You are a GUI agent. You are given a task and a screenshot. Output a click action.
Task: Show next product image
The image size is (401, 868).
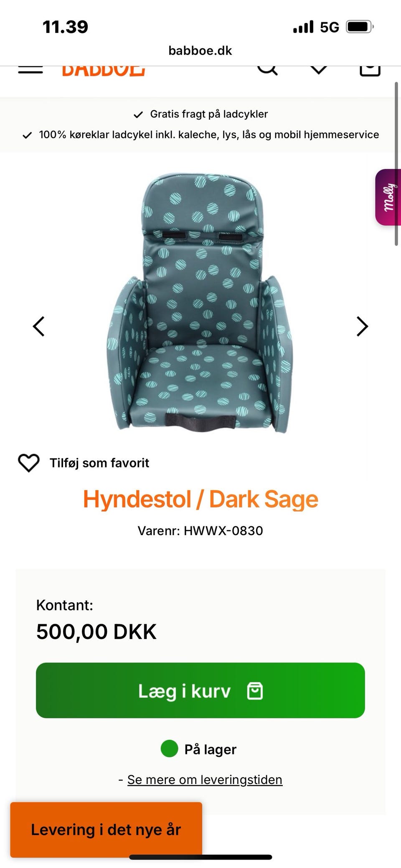(362, 326)
